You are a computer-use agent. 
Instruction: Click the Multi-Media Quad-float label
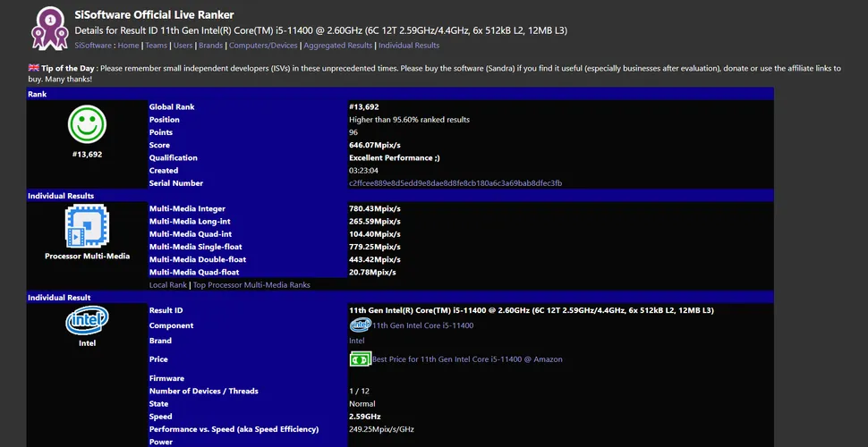tap(194, 272)
